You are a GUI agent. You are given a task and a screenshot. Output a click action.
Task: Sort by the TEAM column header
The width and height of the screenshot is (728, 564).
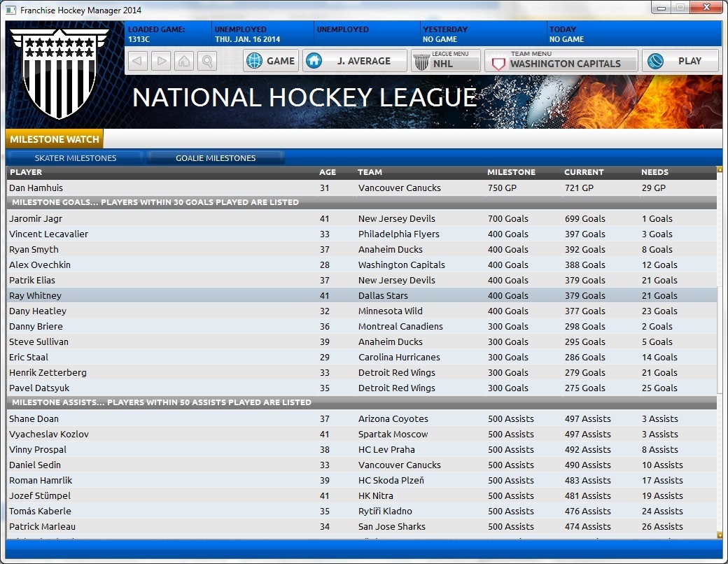click(x=370, y=172)
